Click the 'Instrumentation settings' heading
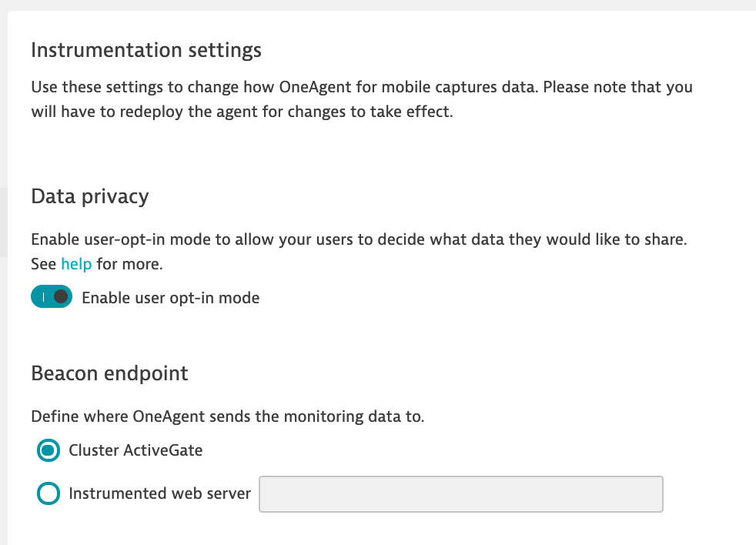 [146, 51]
